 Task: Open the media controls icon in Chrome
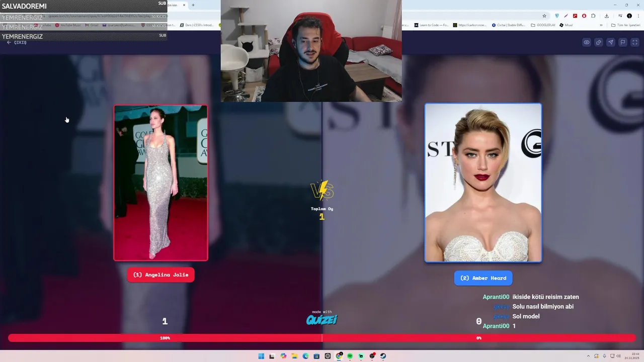[x=620, y=16]
